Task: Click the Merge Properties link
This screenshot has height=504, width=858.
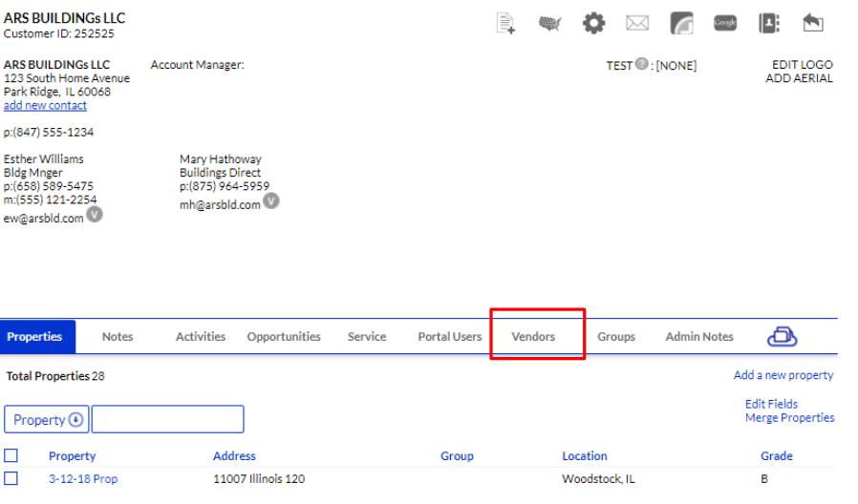Action: (789, 418)
